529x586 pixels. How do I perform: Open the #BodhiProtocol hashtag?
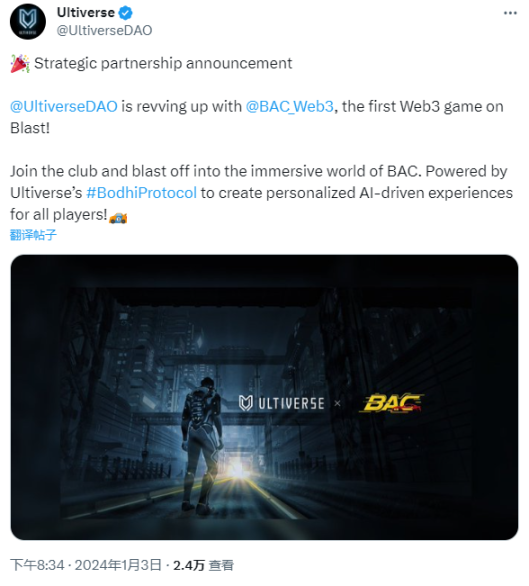click(141, 193)
